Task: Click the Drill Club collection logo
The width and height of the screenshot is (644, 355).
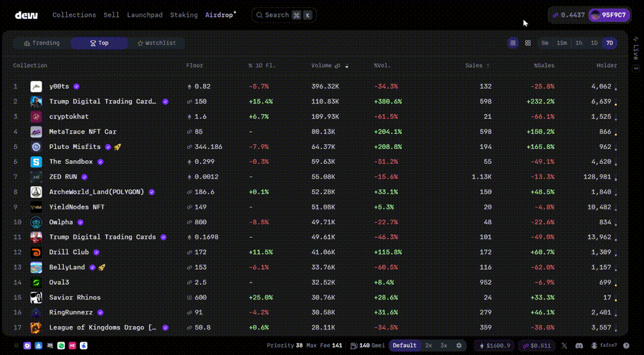Action: click(36, 252)
